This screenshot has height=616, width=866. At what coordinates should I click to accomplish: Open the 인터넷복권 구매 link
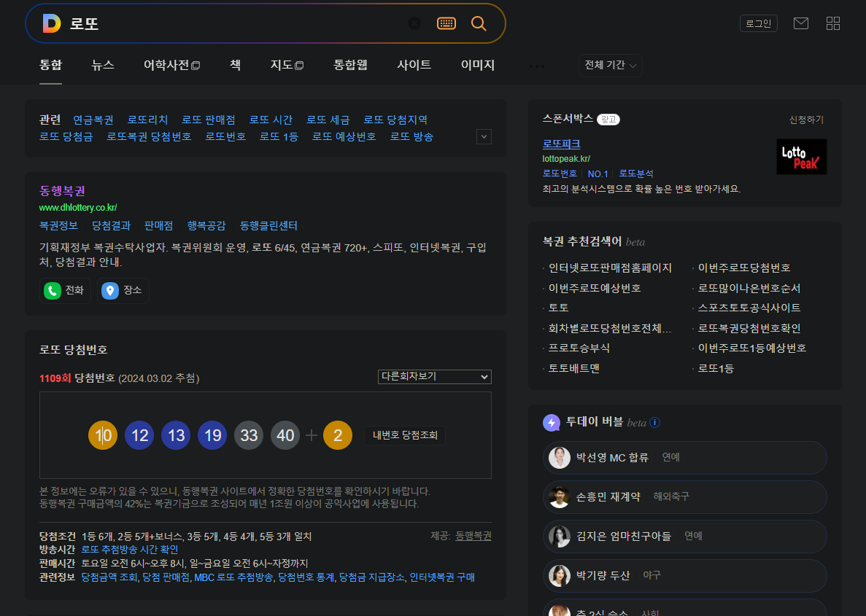442,578
